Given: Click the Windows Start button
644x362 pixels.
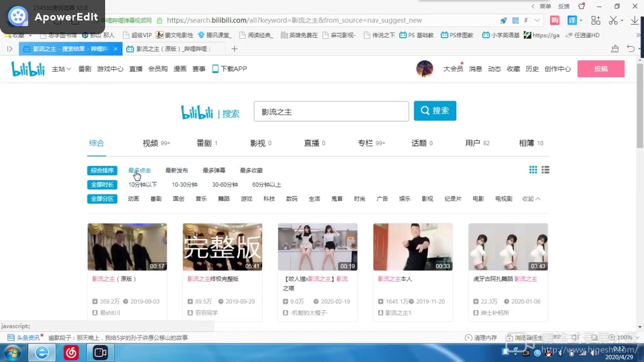Looking at the screenshot, I should [13, 353].
